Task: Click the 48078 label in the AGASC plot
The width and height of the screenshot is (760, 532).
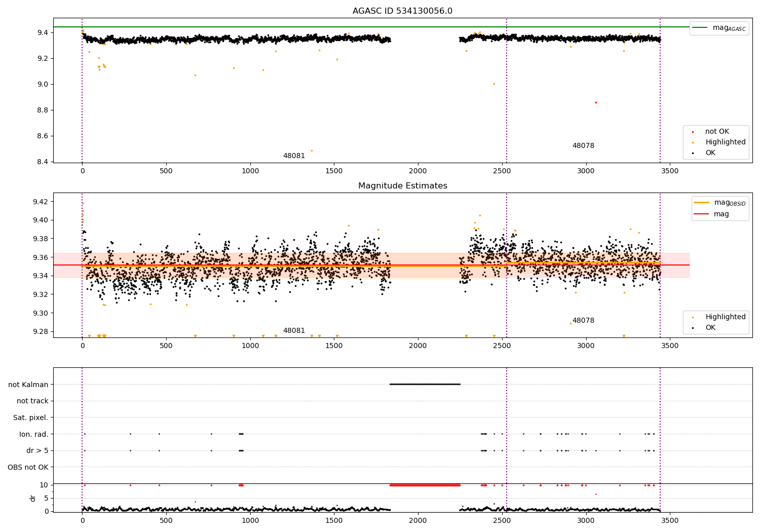Action: [583, 146]
